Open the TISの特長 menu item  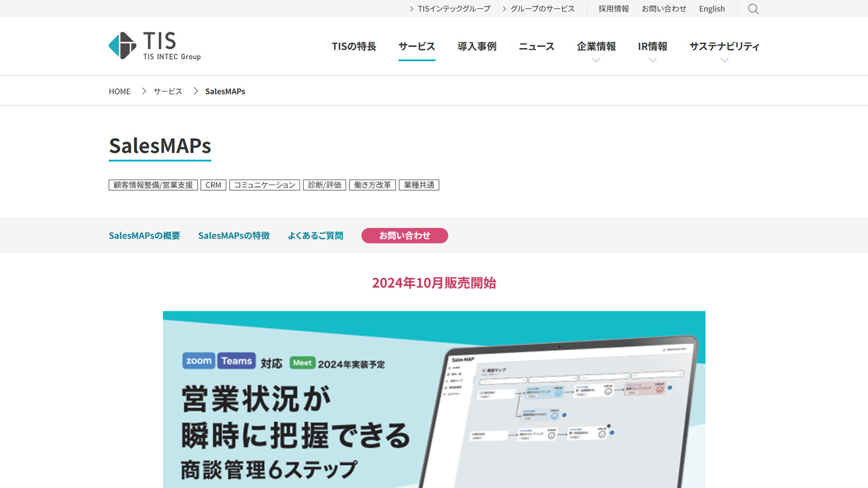[x=354, y=46]
